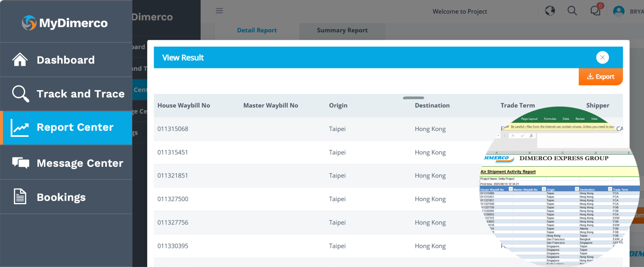This screenshot has height=267, width=644.
Task: Select the Track and Trace magnifier icon
Action: (20, 94)
